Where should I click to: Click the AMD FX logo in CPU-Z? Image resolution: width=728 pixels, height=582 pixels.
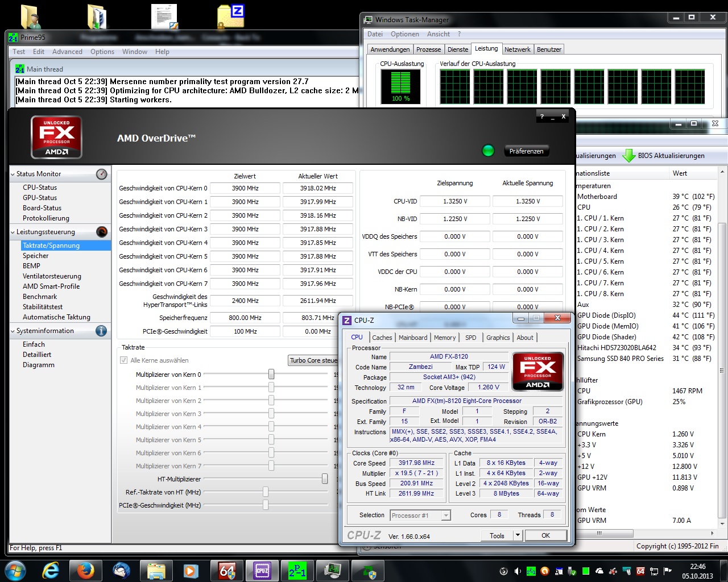click(x=537, y=372)
